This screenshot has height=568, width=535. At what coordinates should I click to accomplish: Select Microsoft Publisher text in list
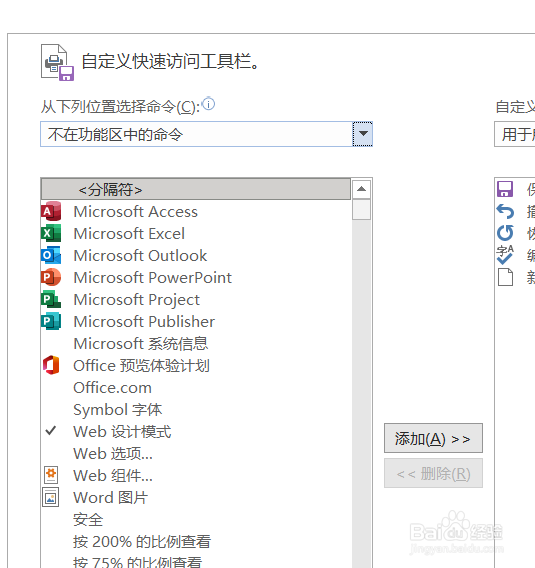point(144,322)
